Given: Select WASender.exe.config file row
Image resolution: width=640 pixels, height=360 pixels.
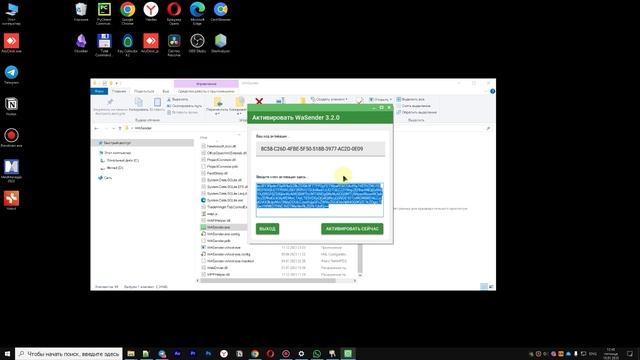Looking at the screenshot, I should pyautogui.click(x=220, y=234).
